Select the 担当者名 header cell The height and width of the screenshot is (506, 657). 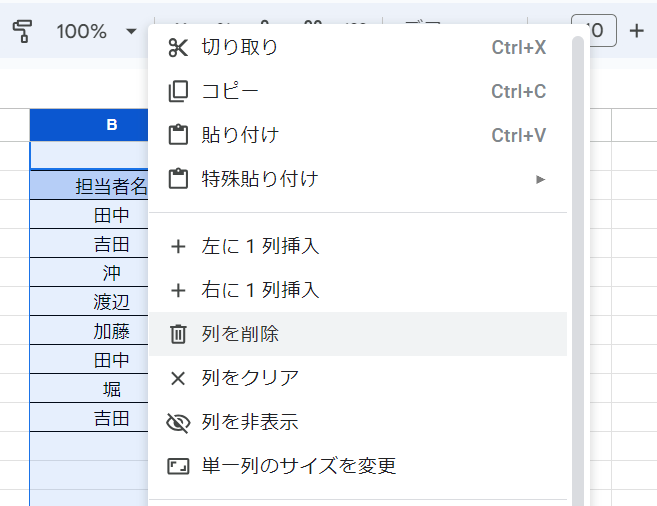click(x=89, y=186)
